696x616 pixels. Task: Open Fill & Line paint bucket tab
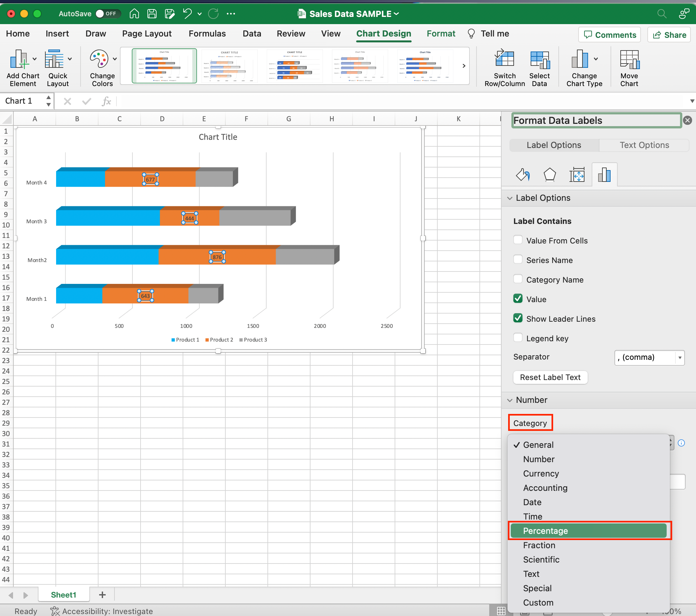(523, 175)
